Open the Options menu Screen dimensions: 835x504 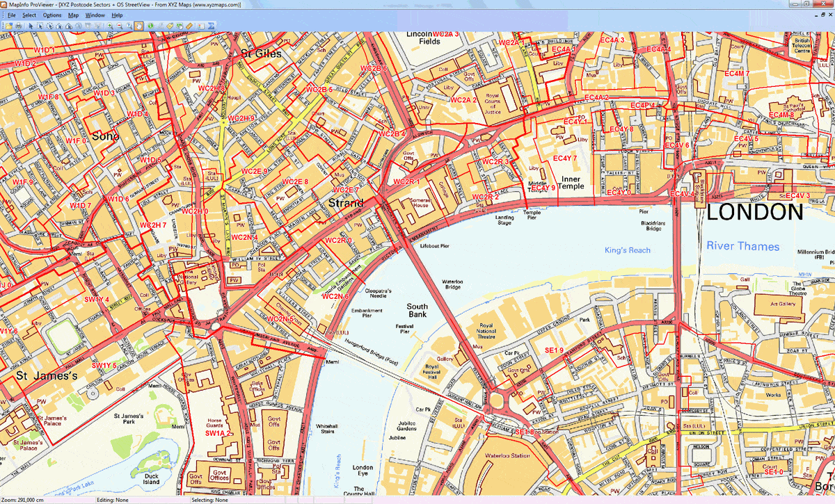coord(51,15)
